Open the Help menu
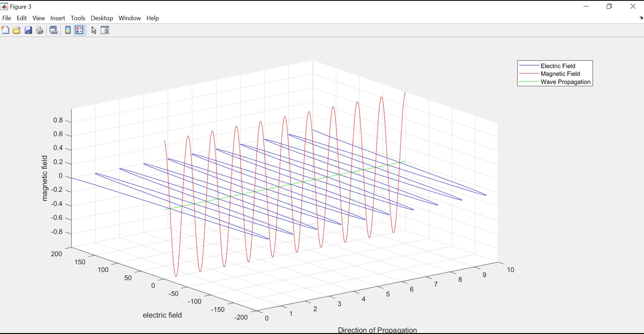The image size is (644, 334). click(x=152, y=18)
